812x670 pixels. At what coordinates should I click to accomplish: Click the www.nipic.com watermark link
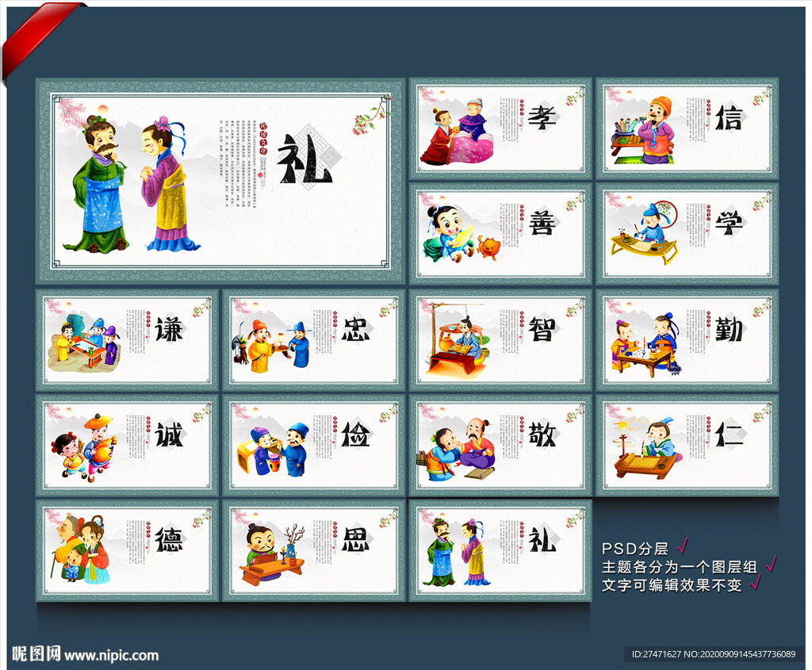pyautogui.click(x=111, y=656)
